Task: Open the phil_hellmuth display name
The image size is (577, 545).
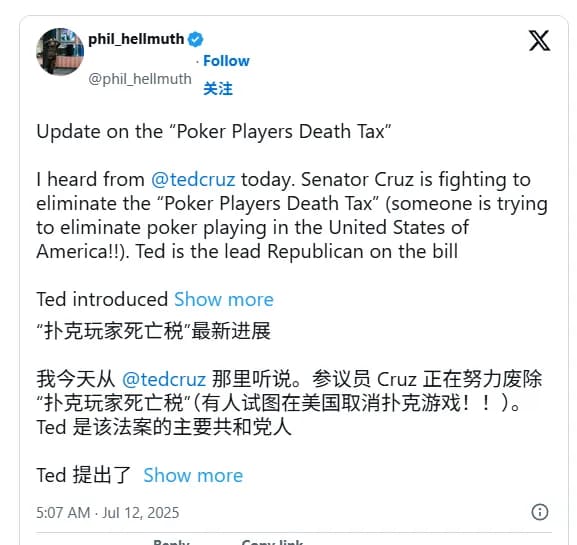Action: pos(136,39)
